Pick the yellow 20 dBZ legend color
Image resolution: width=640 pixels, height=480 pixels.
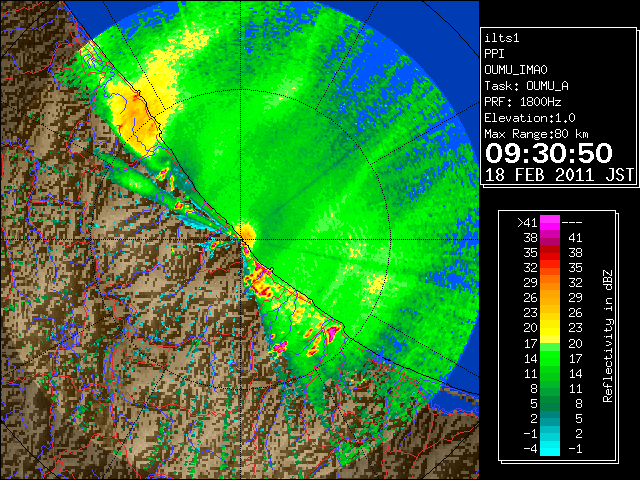550,328
